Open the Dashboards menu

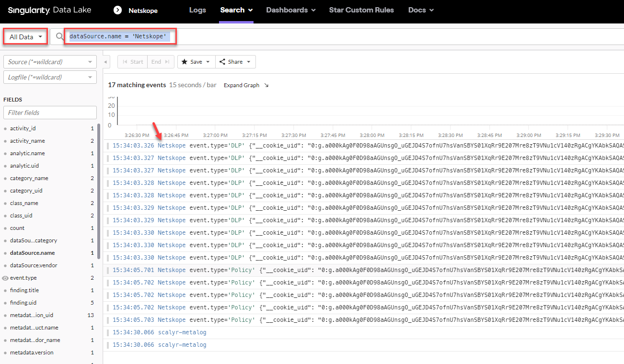click(x=291, y=10)
